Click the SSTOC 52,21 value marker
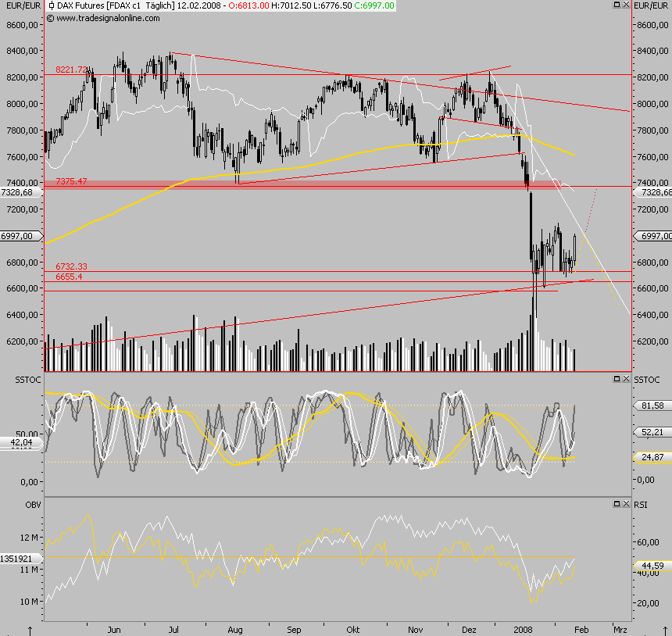This screenshot has height=636, width=672. tap(652, 432)
